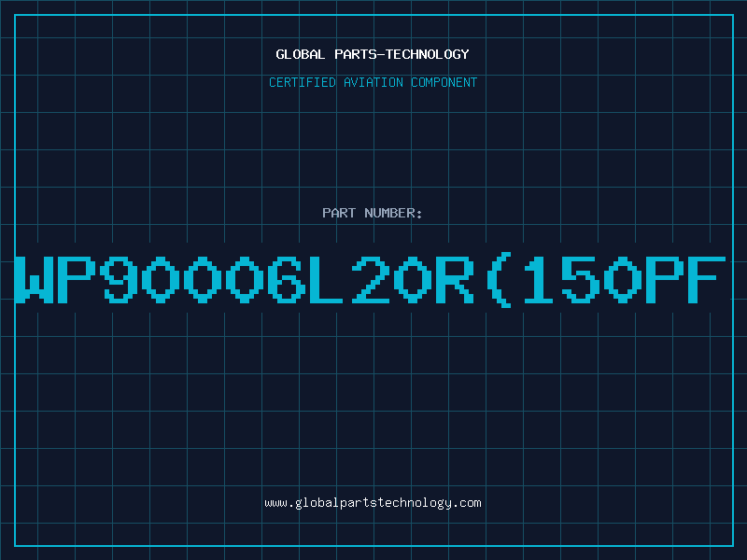Click the www.globalpartstechnology.com website link
Viewport: 747px width, 560px height.
coord(373,503)
